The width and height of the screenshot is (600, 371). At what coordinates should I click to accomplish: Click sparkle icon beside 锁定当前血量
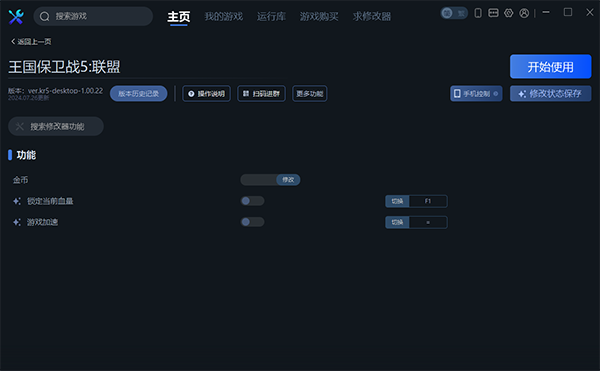pyautogui.click(x=17, y=201)
